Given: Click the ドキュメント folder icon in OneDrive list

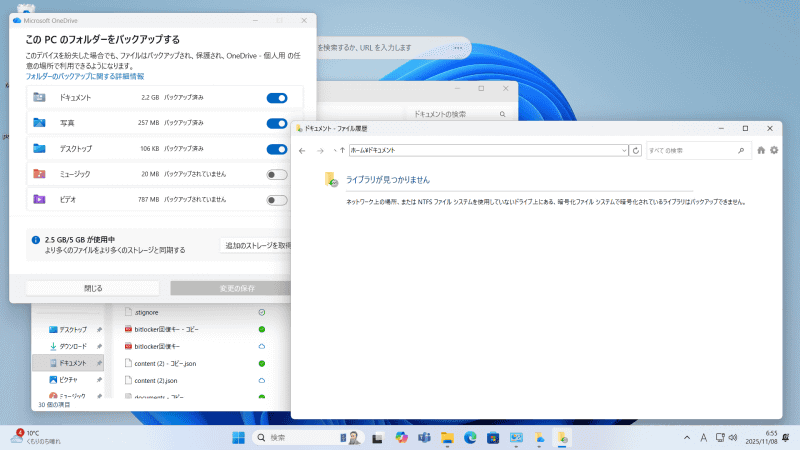Looking at the screenshot, I should pos(39,97).
